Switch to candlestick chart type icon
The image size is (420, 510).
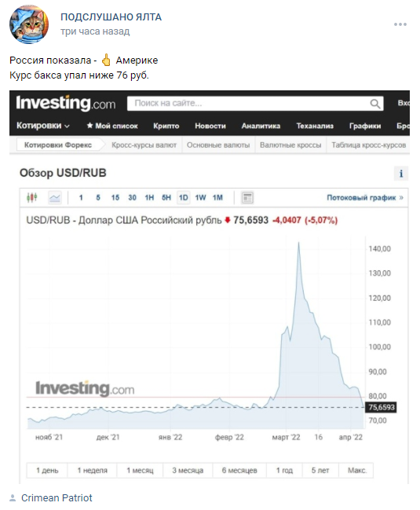32,197
